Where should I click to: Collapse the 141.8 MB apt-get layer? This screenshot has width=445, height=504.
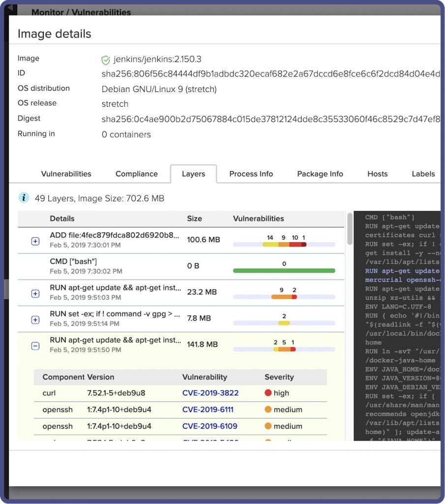tap(35, 346)
